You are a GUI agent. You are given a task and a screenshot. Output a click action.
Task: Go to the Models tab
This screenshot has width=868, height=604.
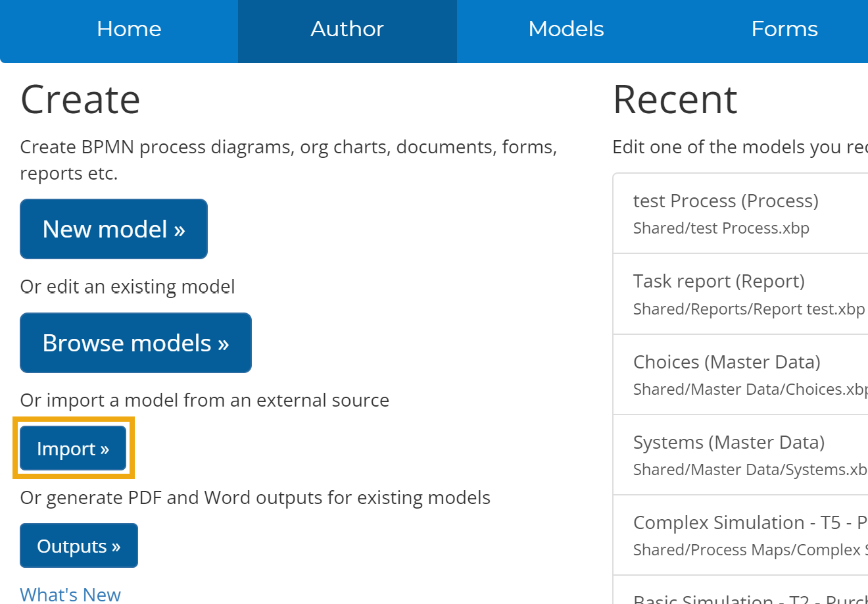[566, 30]
